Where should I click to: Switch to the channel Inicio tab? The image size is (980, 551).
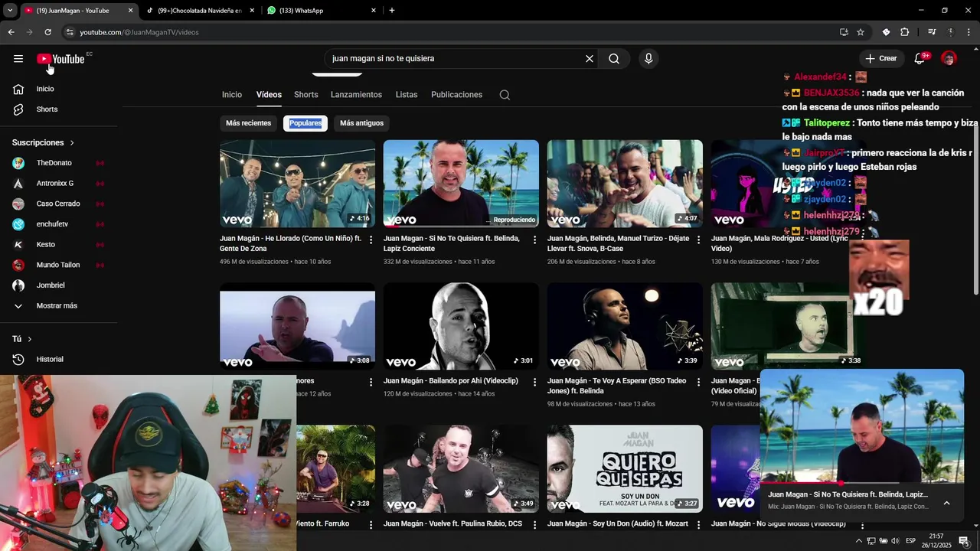[232, 95]
